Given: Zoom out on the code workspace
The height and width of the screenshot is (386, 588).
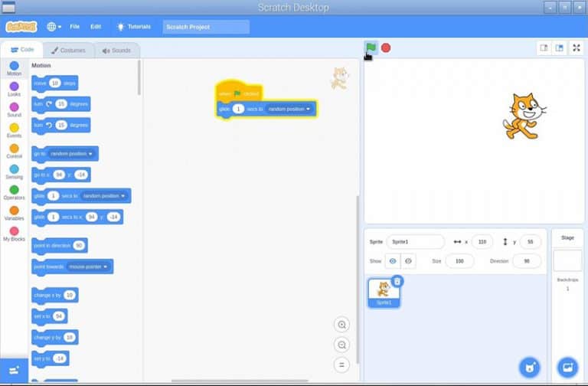Looking at the screenshot, I should pos(342,345).
